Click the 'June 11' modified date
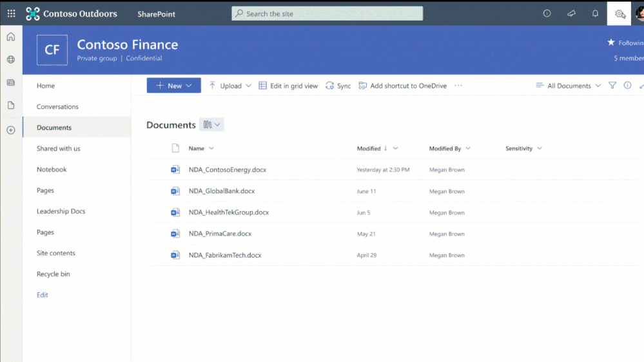The width and height of the screenshot is (644, 362). click(366, 191)
